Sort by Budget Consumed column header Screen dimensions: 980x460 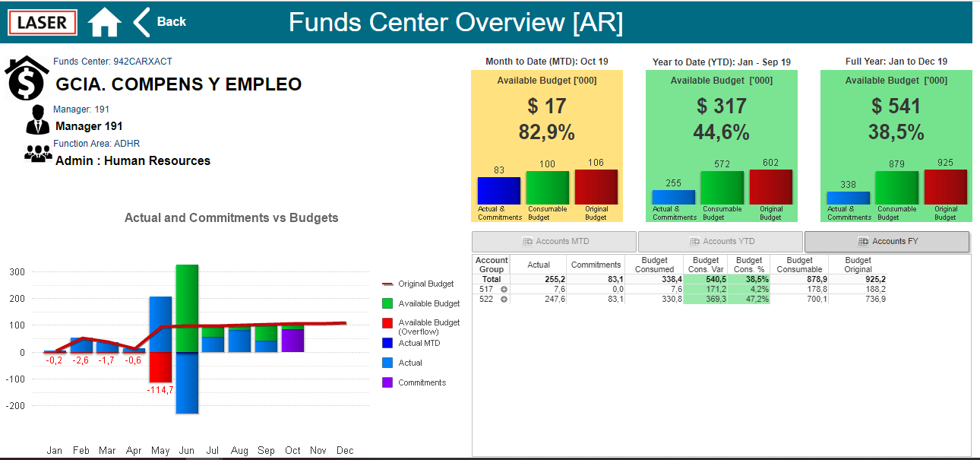(x=654, y=265)
